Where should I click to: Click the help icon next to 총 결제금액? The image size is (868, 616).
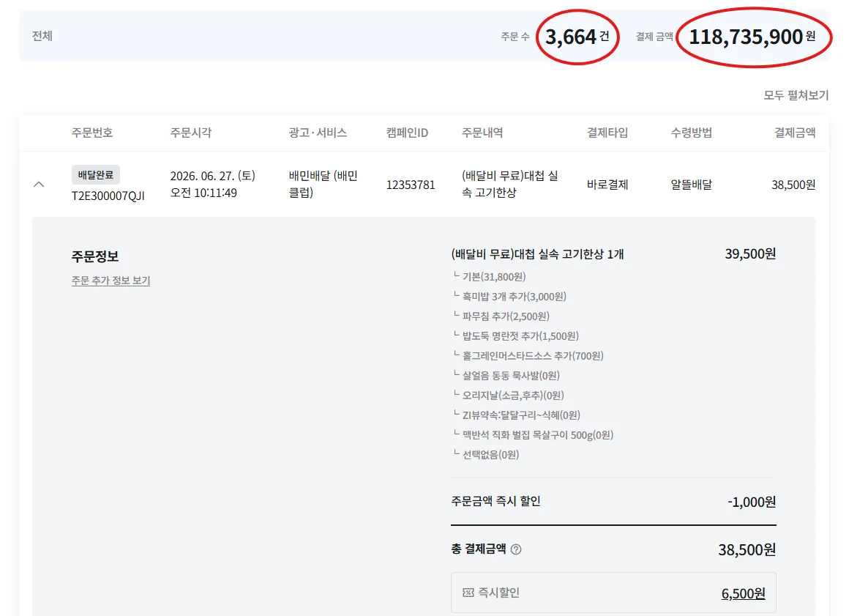(516, 549)
